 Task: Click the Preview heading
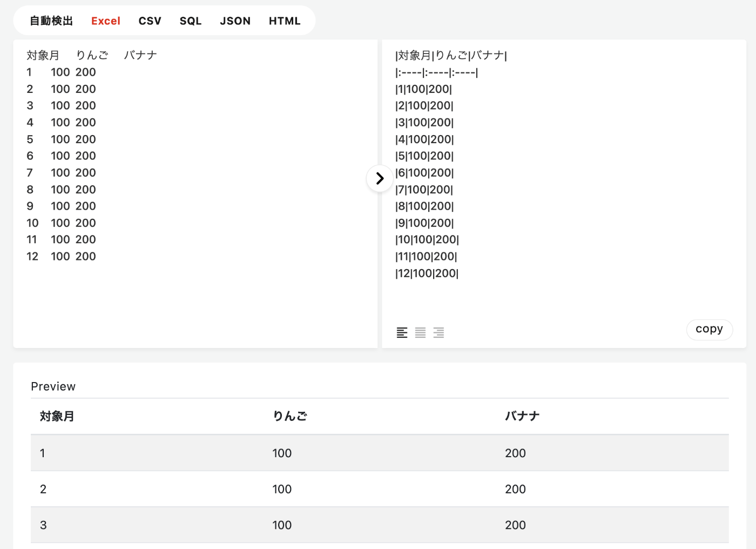pyautogui.click(x=53, y=386)
